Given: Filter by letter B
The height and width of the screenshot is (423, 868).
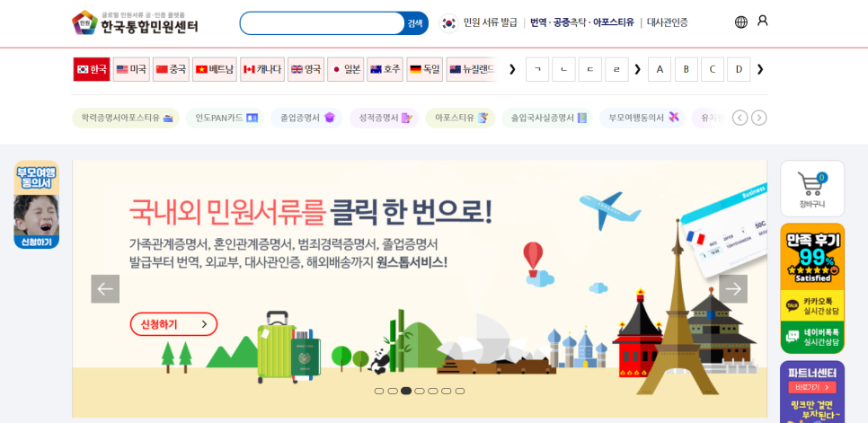Looking at the screenshot, I should point(686,69).
